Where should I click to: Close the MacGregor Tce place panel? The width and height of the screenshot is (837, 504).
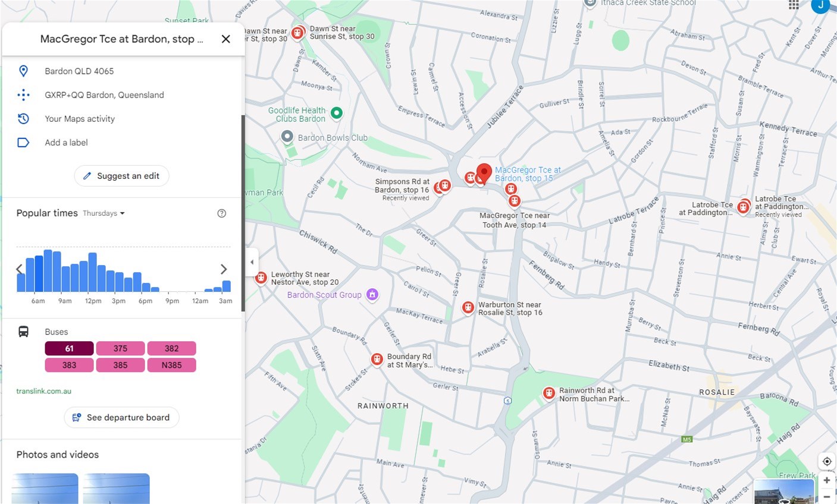(225, 39)
